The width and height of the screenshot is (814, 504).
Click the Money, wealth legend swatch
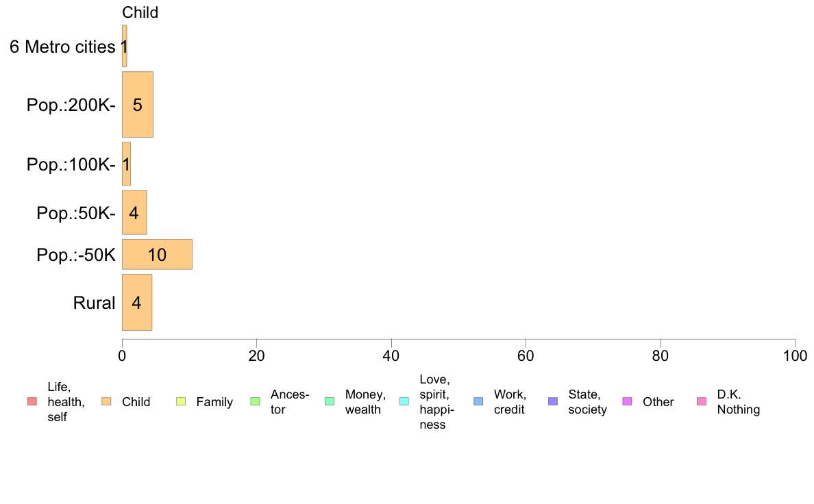(x=330, y=401)
